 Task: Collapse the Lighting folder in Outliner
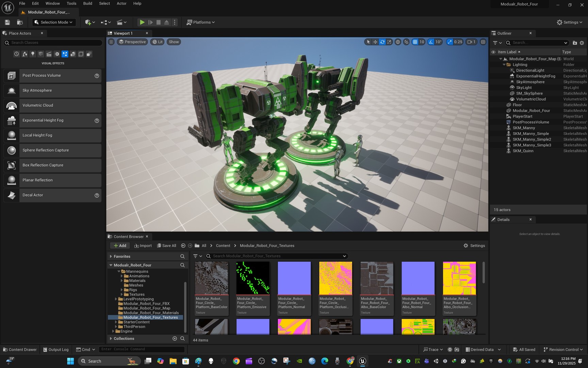coord(504,65)
